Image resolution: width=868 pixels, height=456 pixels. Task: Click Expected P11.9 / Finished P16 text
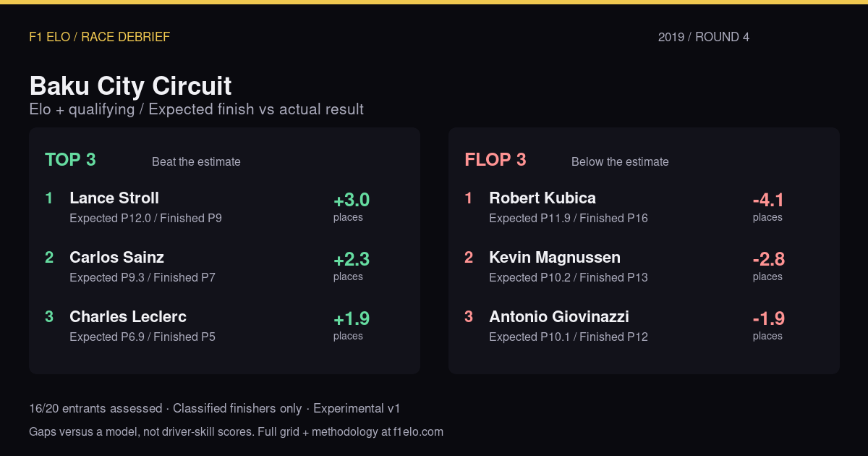(569, 218)
